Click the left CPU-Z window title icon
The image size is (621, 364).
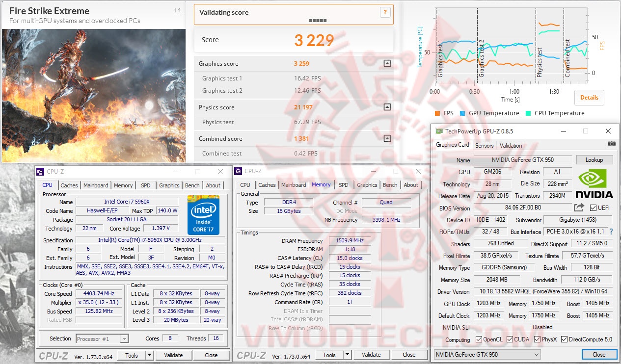pos(41,171)
